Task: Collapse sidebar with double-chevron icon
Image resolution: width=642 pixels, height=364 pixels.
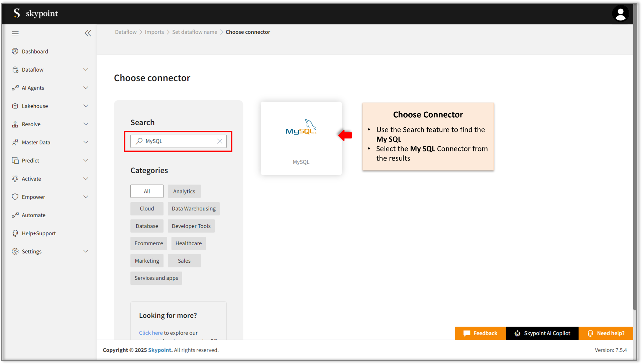Action: 88,33
